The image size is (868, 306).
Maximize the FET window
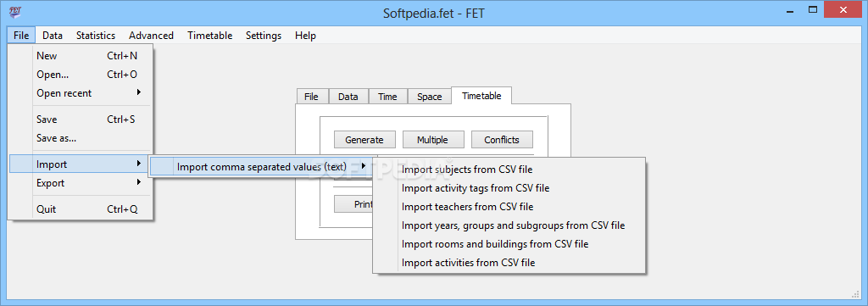(x=813, y=9)
